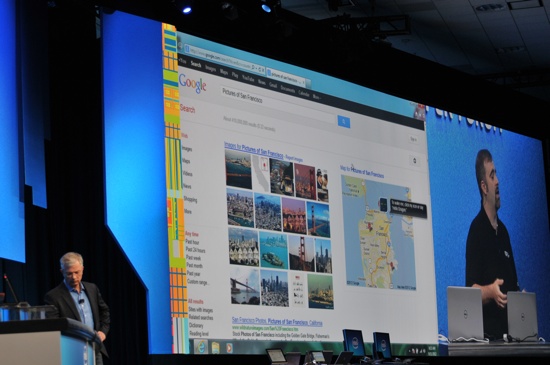Click the blue Google search magnifier button

pos(344,122)
